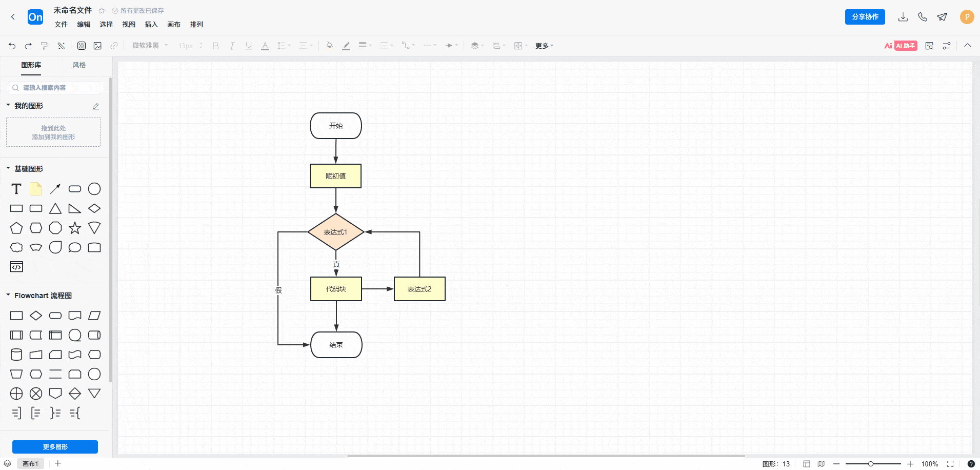Image resolution: width=980 pixels, height=470 pixels.
Task: Collapse the toolbar with the up chevron
Action: tap(968, 46)
